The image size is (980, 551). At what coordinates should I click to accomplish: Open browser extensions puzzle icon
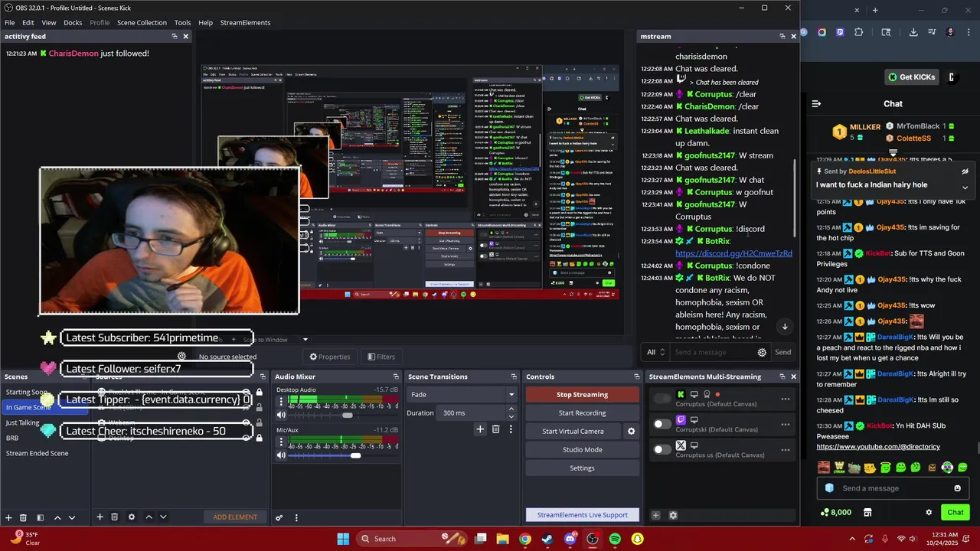[858, 32]
